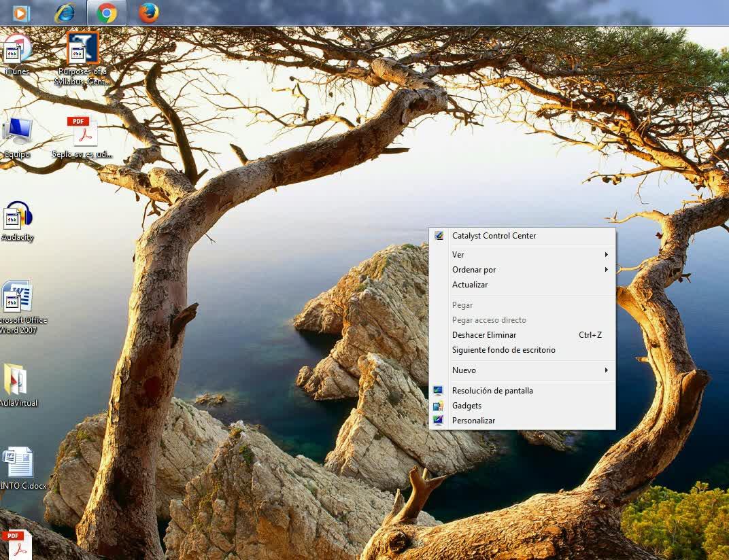Open Resolución de pantalla from the context menu
Image resolution: width=729 pixels, height=560 pixels.
[492, 391]
